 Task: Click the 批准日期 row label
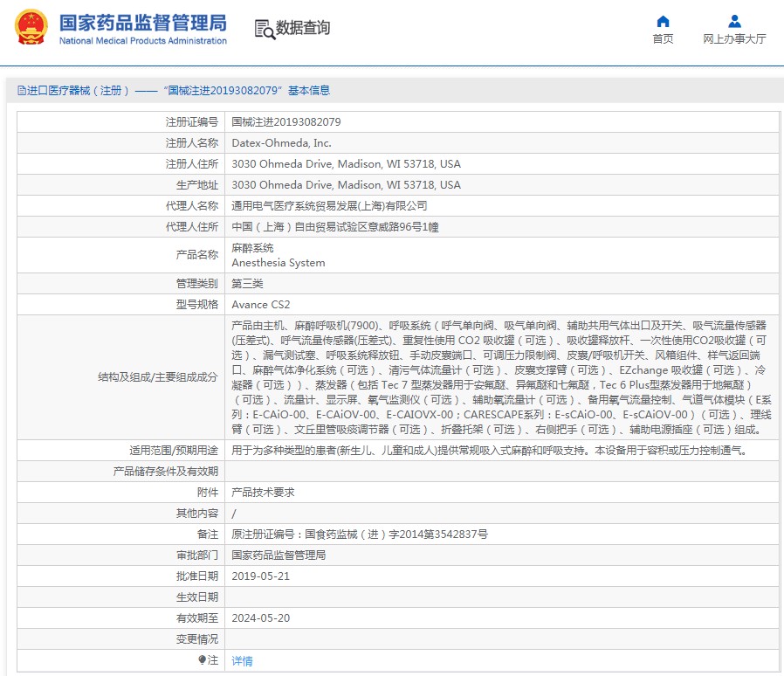click(x=197, y=576)
